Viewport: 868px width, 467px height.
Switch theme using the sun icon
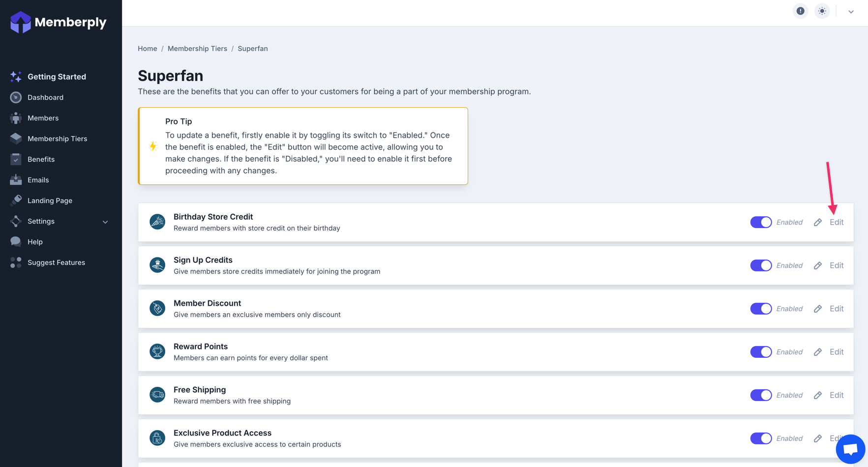822,11
